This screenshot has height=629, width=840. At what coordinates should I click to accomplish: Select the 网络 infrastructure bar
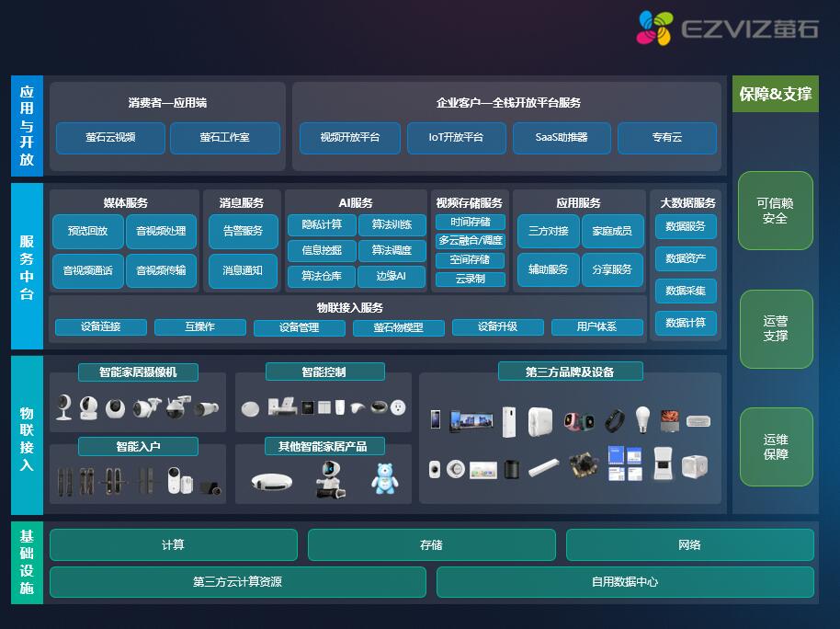690,545
